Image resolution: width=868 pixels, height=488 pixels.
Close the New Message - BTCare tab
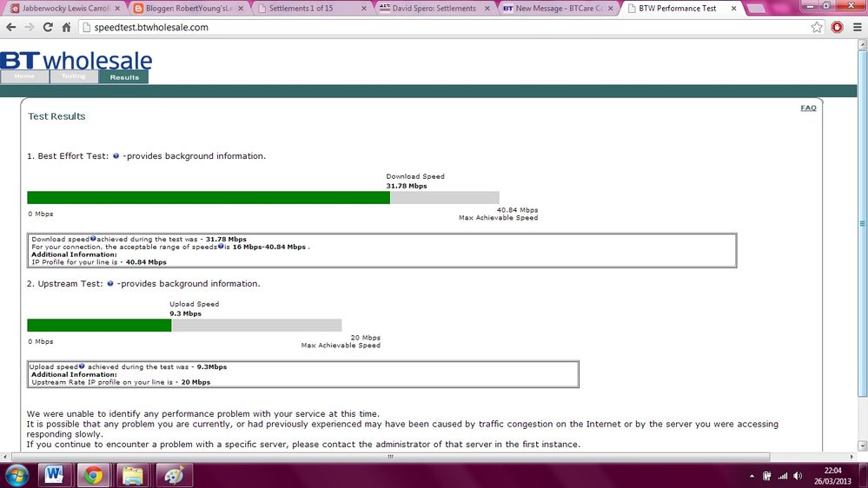(x=611, y=9)
